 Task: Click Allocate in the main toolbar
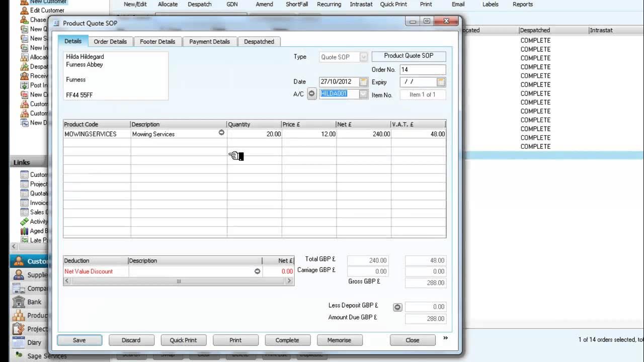(168, 4)
